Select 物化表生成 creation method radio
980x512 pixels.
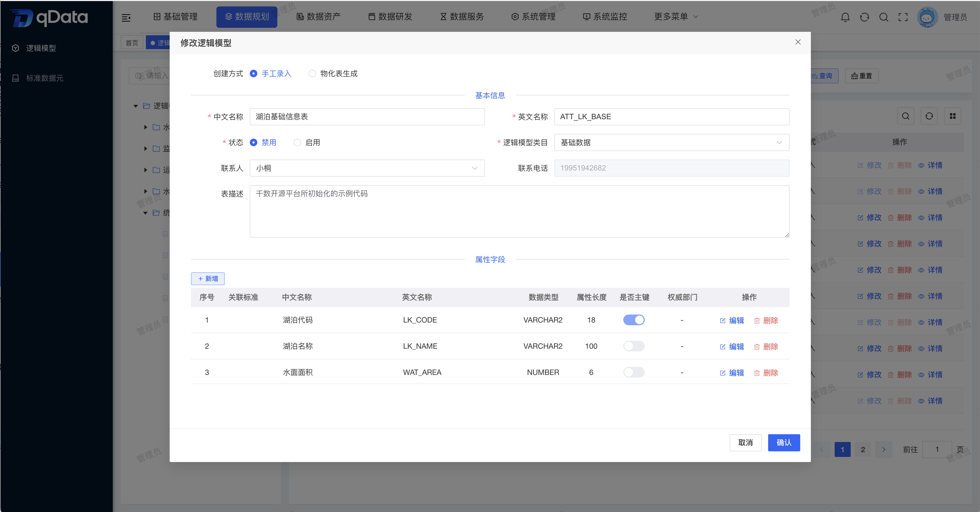[312, 73]
